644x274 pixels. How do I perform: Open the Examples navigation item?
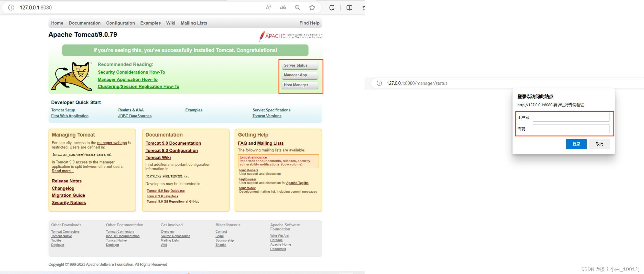[150, 23]
